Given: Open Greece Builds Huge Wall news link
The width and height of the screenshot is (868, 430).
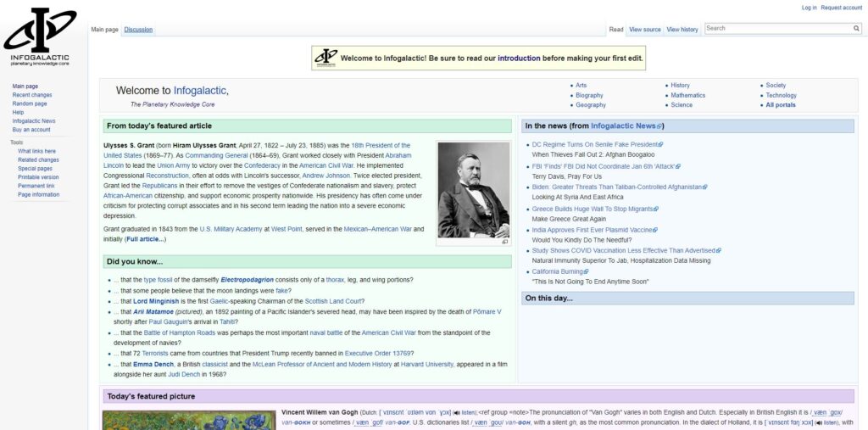Looking at the screenshot, I should pyautogui.click(x=593, y=209).
